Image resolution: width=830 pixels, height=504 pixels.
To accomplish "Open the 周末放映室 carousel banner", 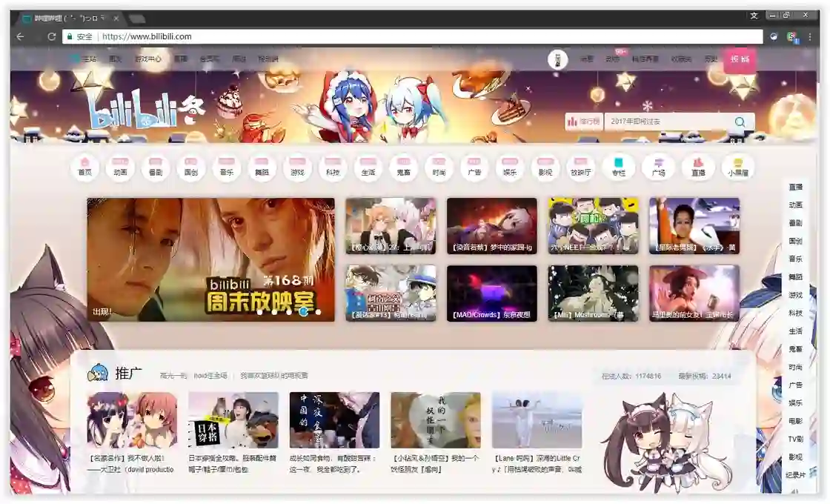I will coord(210,259).
